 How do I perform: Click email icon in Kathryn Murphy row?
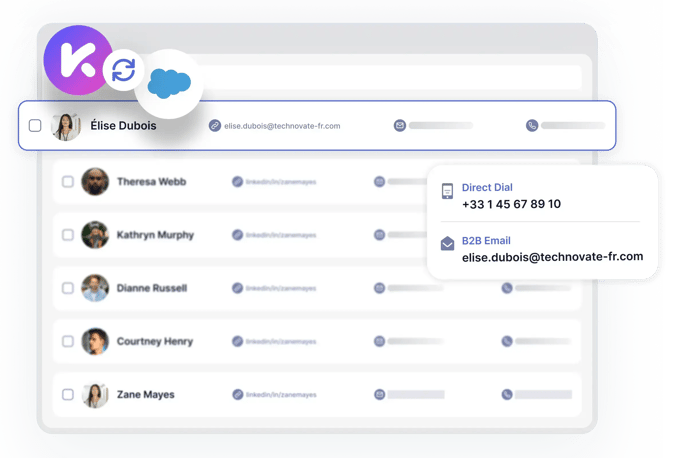click(379, 235)
